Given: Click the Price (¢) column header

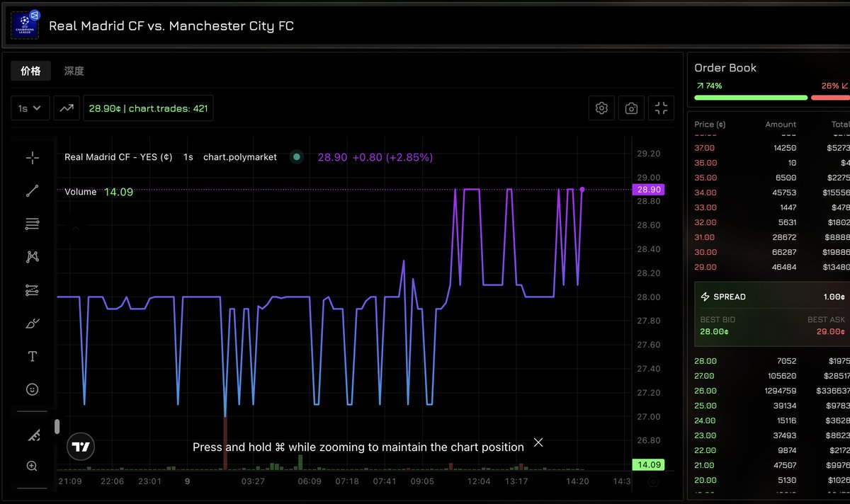Looking at the screenshot, I should pyautogui.click(x=710, y=125).
